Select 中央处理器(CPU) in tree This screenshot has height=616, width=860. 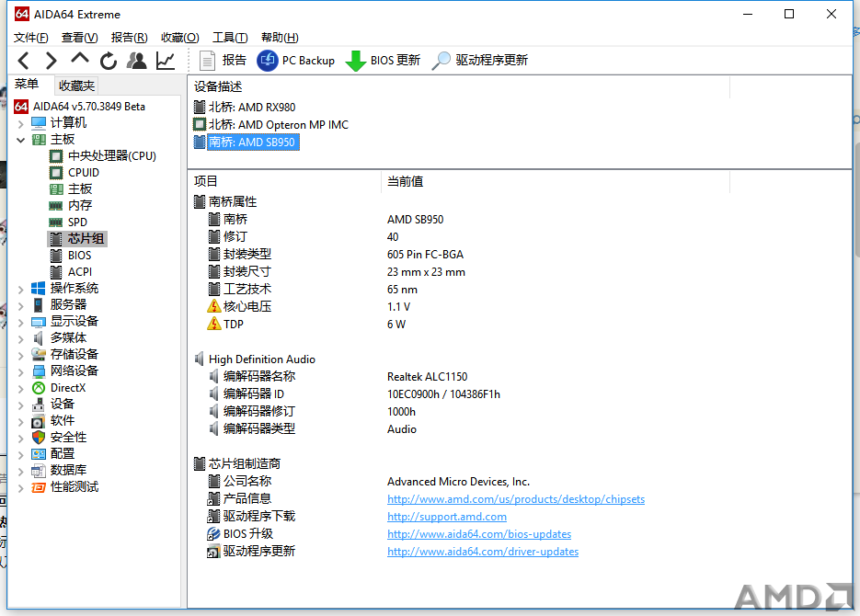tap(103, 156)
